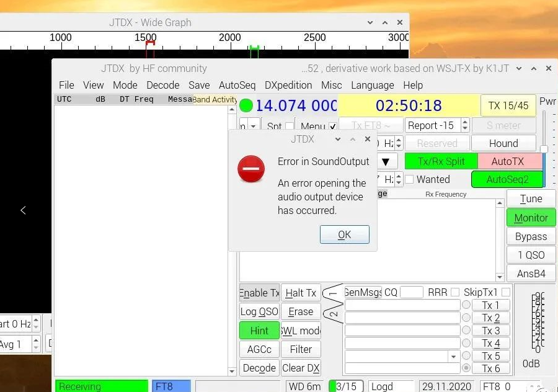Viewport: 558px width, 392px height.
Task: Expand the Tx 5 message dropdown
Action: (x=453, y=357)
